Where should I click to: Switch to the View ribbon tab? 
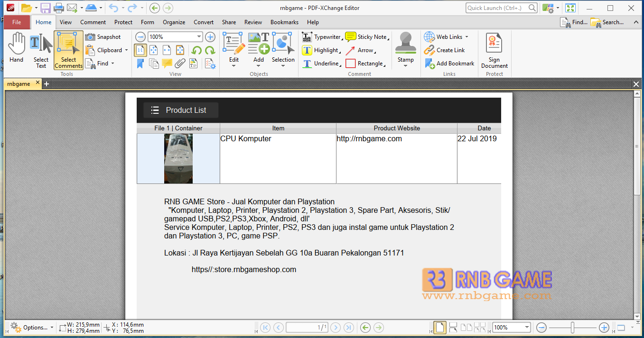[66, 22]
